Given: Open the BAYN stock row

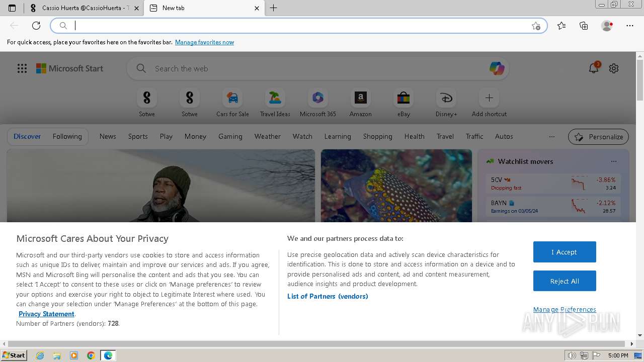Looking at the screenshot, I should [x=553, y=207].
